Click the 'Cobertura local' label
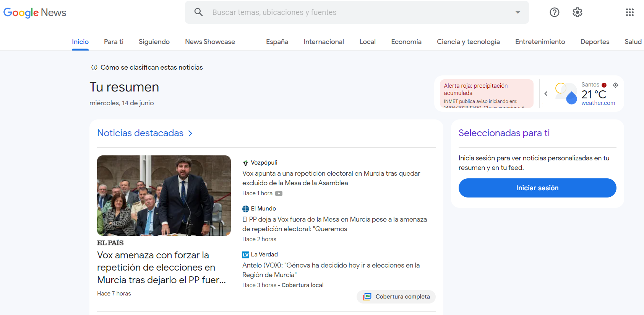Image resolution: width=644 pixels, height=315 pixels. (x=303, y=285)
